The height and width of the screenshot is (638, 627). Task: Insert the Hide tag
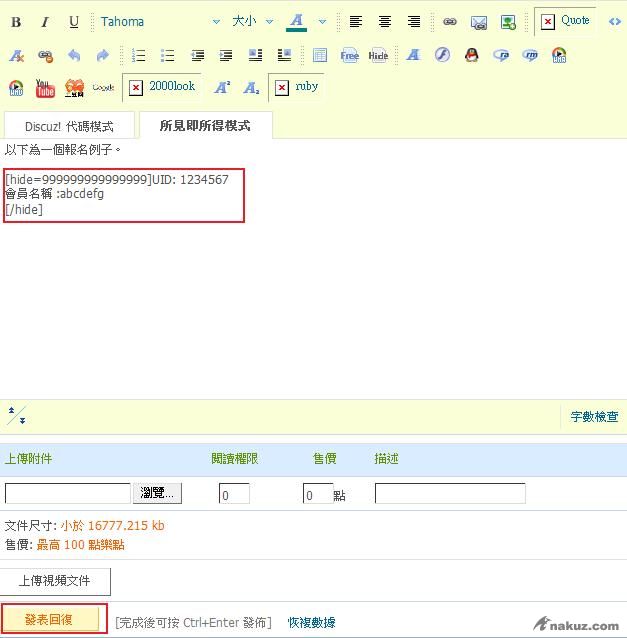378,56
